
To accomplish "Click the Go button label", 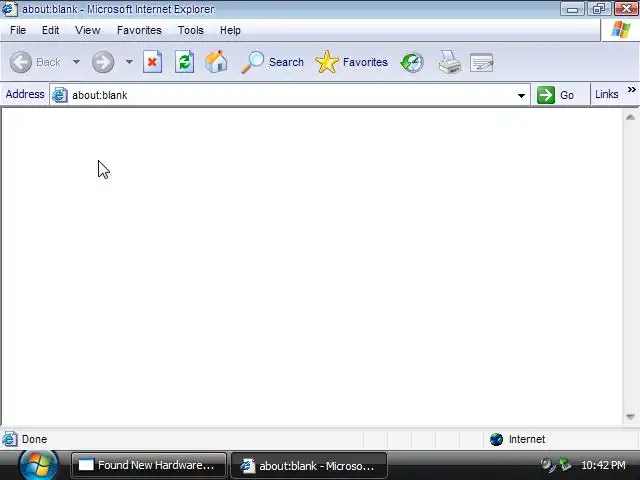I will coord(567,95).
